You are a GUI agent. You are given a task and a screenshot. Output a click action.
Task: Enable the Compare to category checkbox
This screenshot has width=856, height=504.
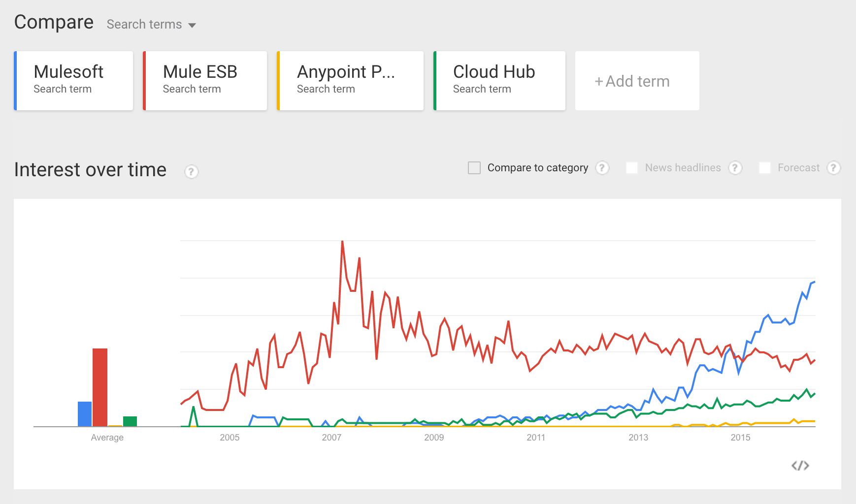[x=474, y=168]
